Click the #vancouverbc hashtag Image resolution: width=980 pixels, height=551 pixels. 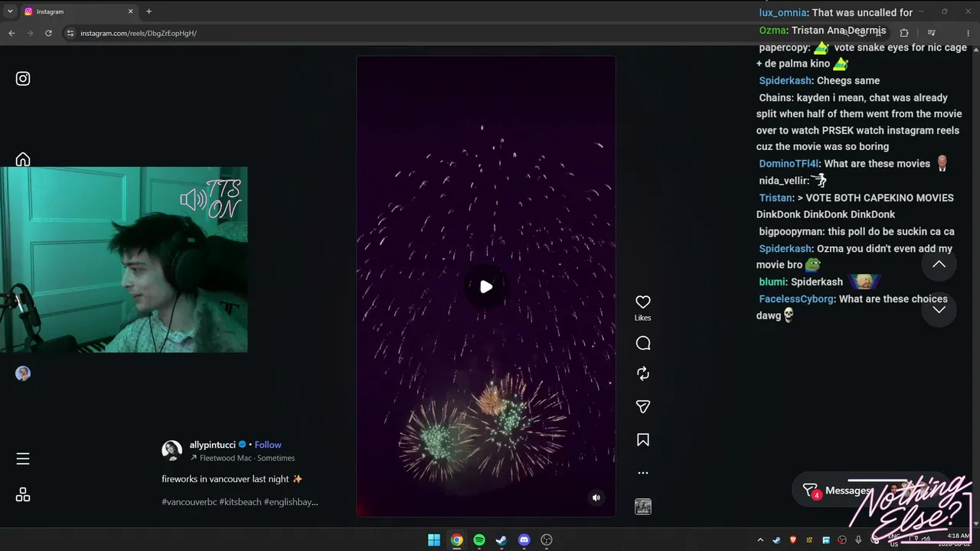point(189,502)
